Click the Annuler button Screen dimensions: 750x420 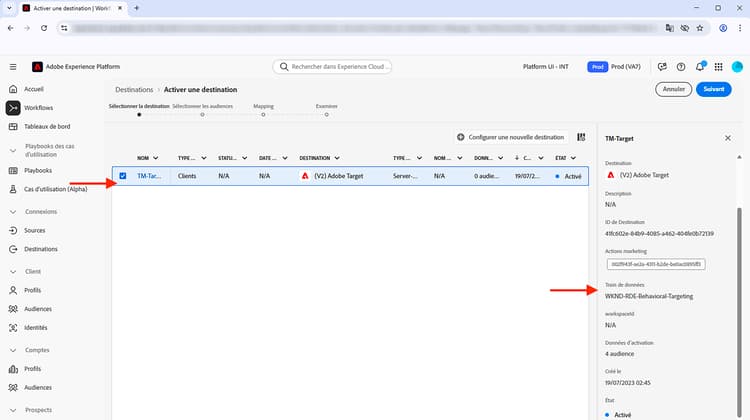tap(673, 89)
